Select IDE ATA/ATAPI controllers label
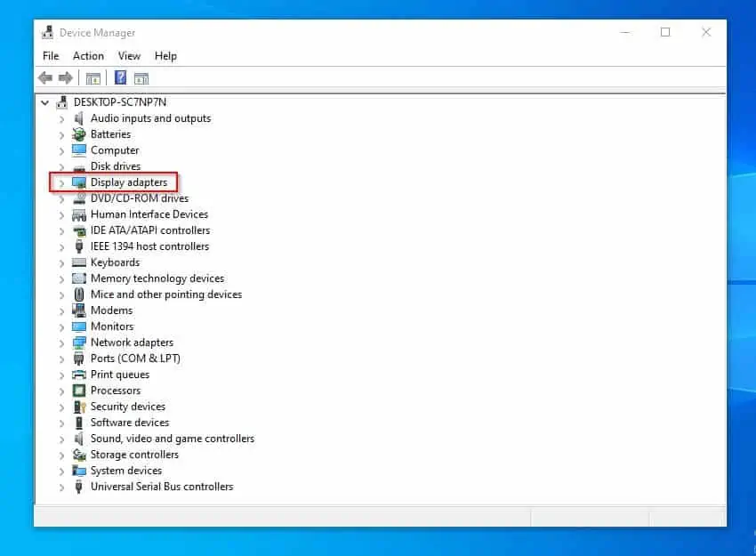This screenshot has height=556, width=756. coord(150,230)
